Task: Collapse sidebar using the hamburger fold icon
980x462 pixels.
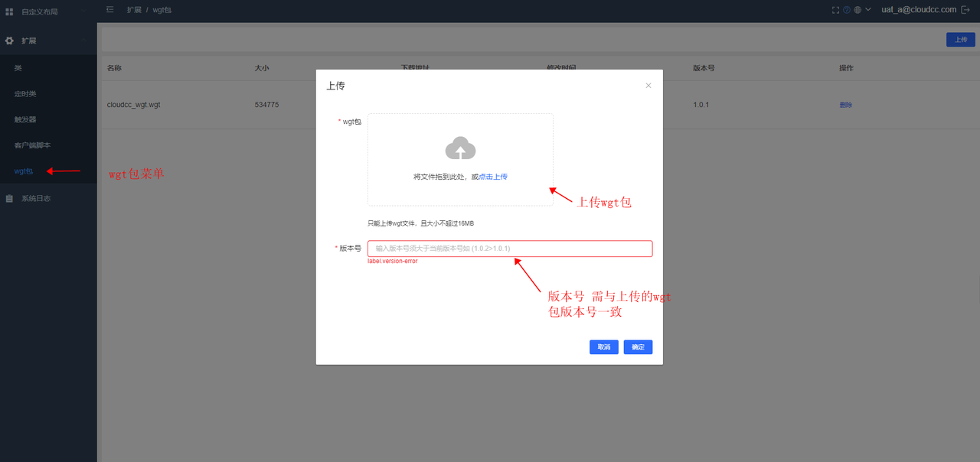Action: tap(110, 10)
